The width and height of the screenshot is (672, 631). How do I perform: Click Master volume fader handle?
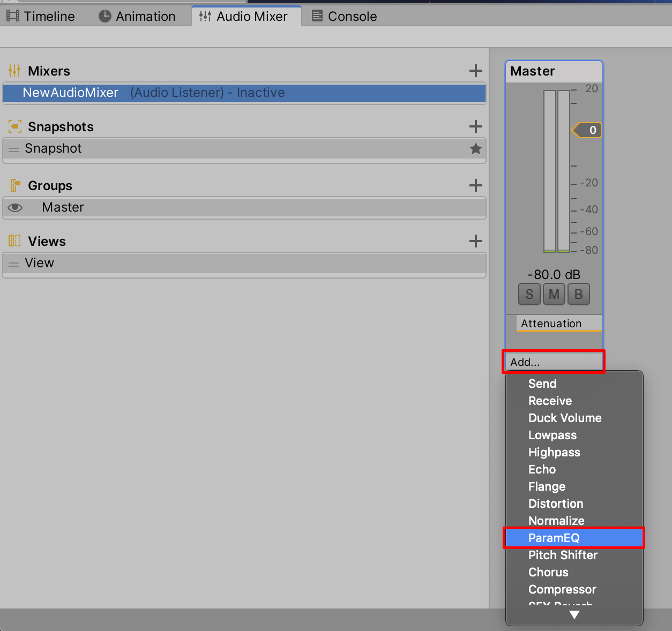[x=587, y=130]
